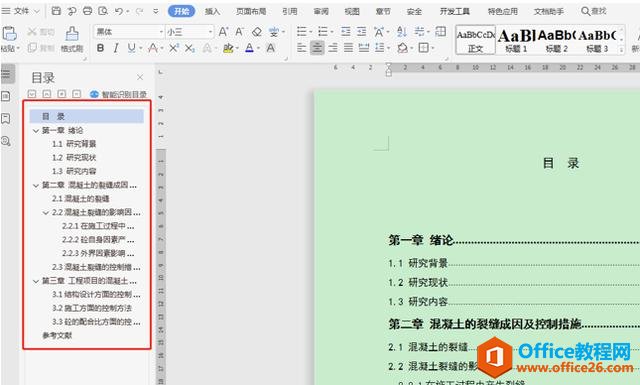The width and height of the screenshot is (640, 385).
Task: Open the bookmarks sidebar icon
Action: point(6,118)
